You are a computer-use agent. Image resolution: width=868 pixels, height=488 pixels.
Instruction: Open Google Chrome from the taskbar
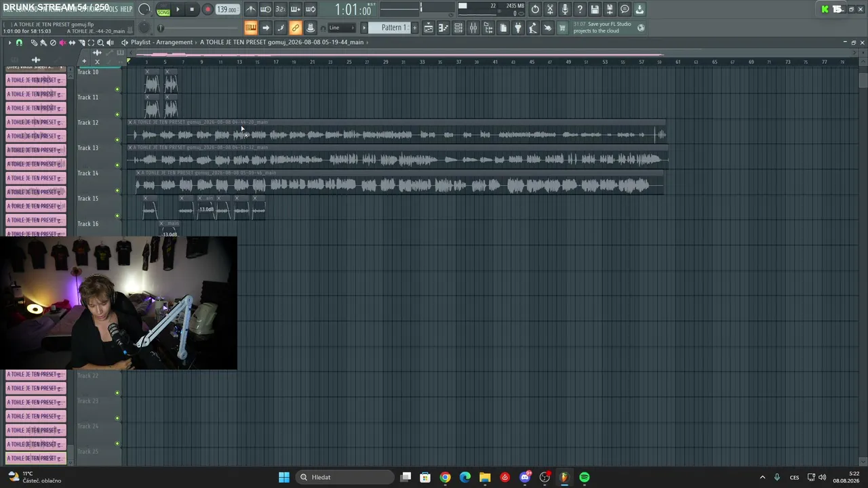(445, 477)
